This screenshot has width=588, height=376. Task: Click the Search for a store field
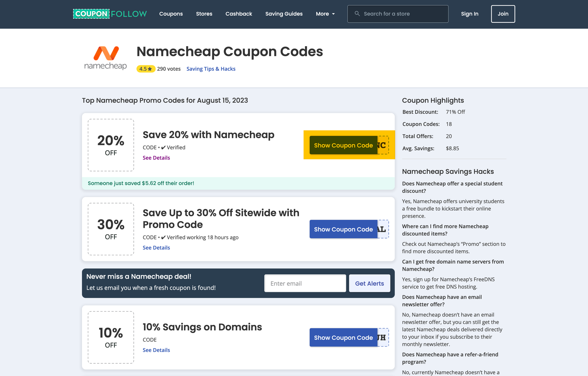click(x=398, y=14)
